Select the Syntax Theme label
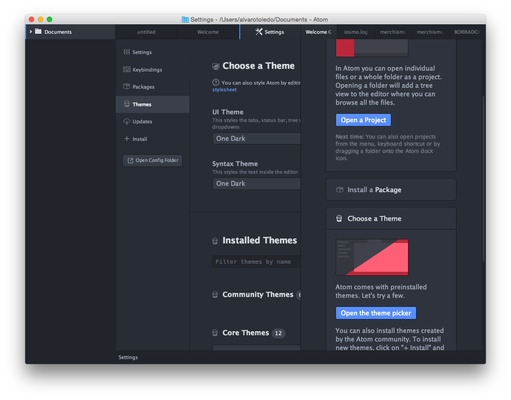 point(235,164)
